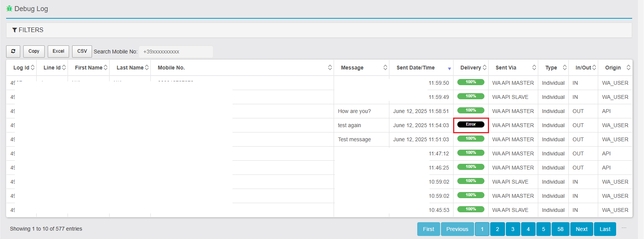The image size is (644, 239).
Task: Go to page 3 of results
Action: (x=513, y=229)
